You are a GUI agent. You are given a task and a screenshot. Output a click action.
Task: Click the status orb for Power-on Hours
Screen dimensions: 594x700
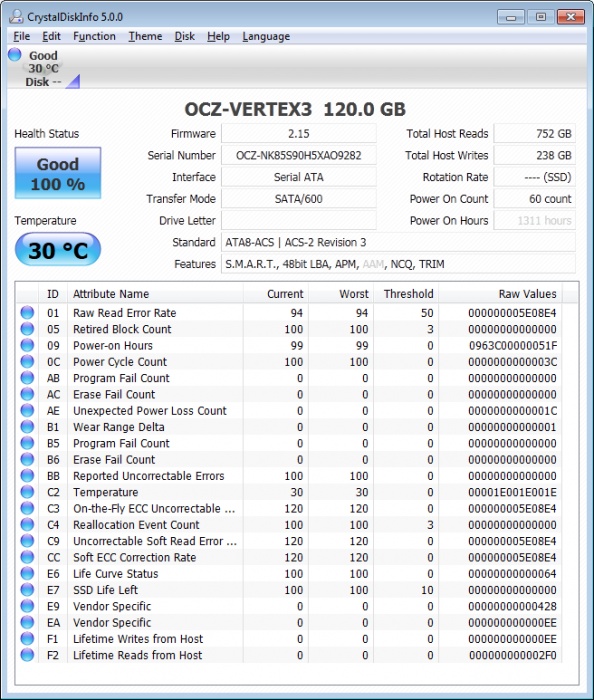(x=27, y=345)
